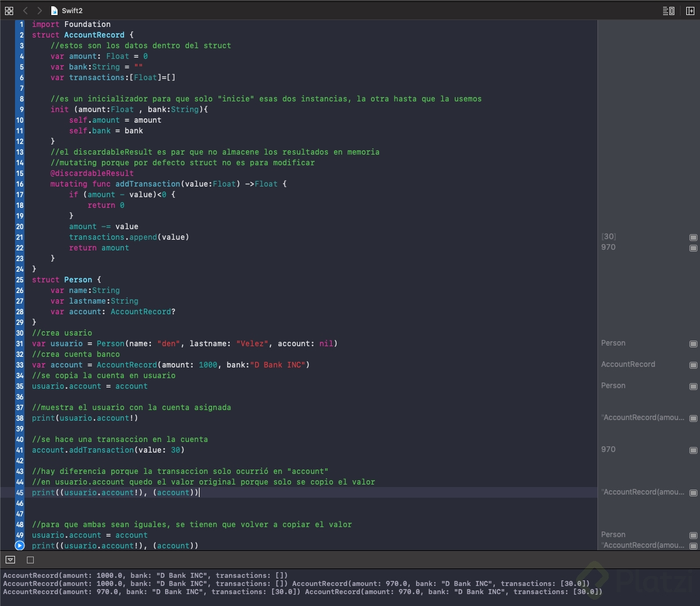Click the forward navigation chevron
The width and height of the screenshot is (700, 606).
click(39, 10)
